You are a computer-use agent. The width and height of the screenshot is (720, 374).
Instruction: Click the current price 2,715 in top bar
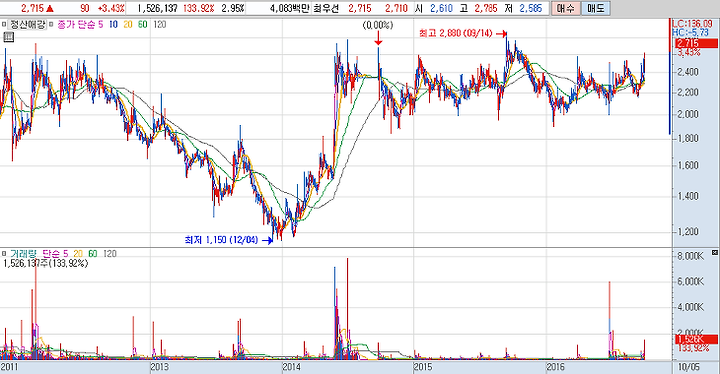tap(32, 9)
